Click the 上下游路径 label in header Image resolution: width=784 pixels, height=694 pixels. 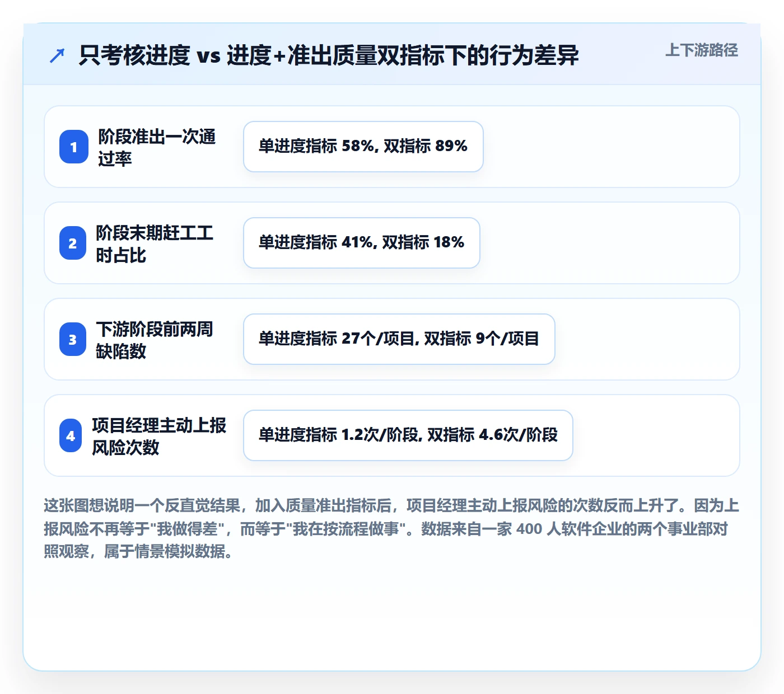click(x=702, y=50)
